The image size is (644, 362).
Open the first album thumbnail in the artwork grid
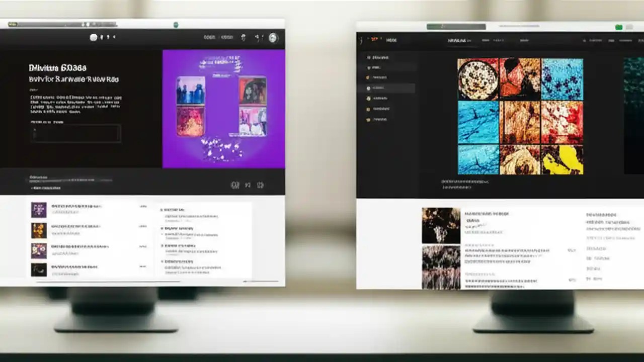pos(477,79)
